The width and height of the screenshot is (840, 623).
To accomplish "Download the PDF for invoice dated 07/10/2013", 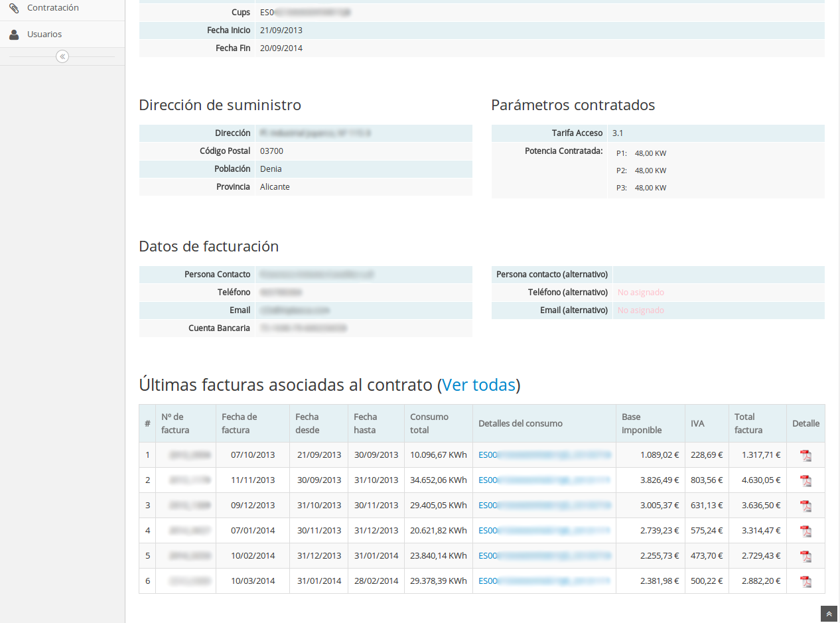I will click(805, 455).
